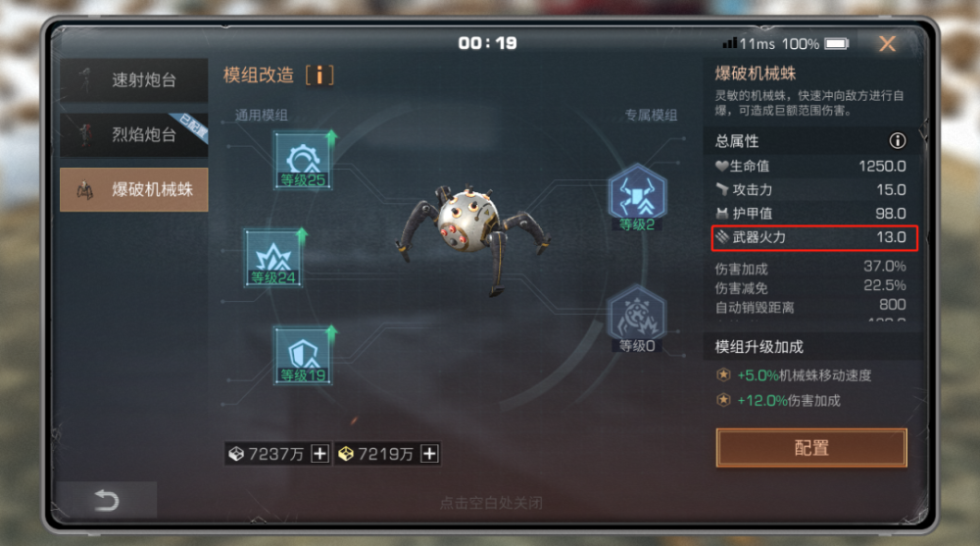Select the 爆破机械蛛 tab

(133, 189)
